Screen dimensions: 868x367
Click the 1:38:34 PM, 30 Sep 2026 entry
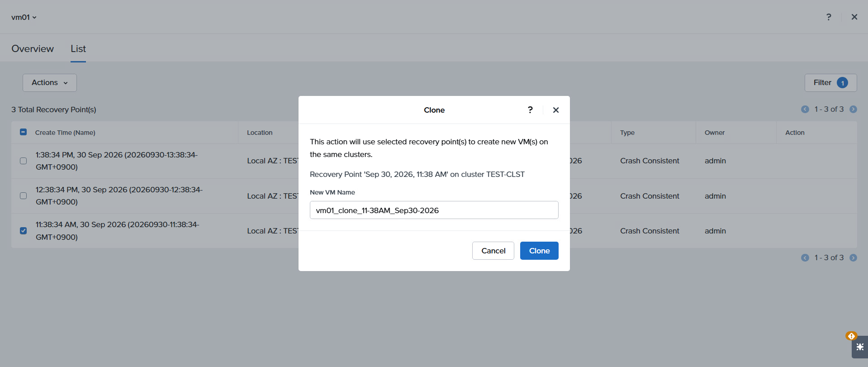pos(117,161)
